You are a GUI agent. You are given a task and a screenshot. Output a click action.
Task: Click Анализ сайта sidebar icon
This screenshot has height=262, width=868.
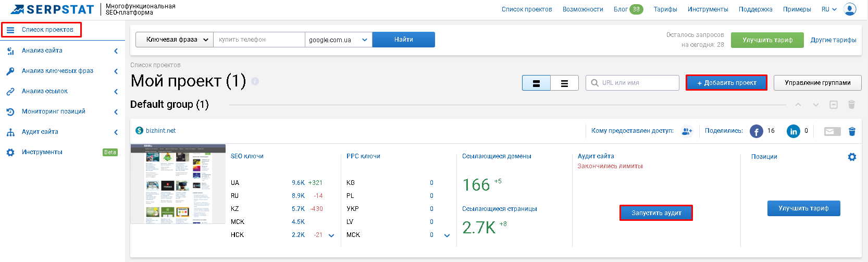tap(10, 51)
